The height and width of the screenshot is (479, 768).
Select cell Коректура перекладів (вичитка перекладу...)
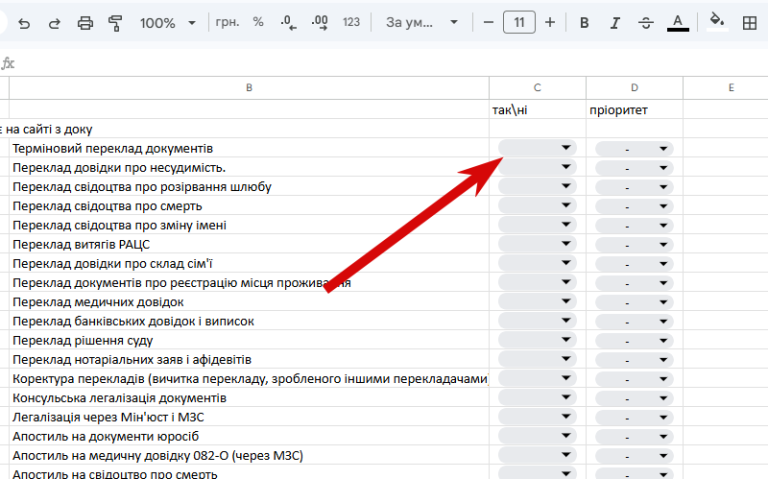249,378
